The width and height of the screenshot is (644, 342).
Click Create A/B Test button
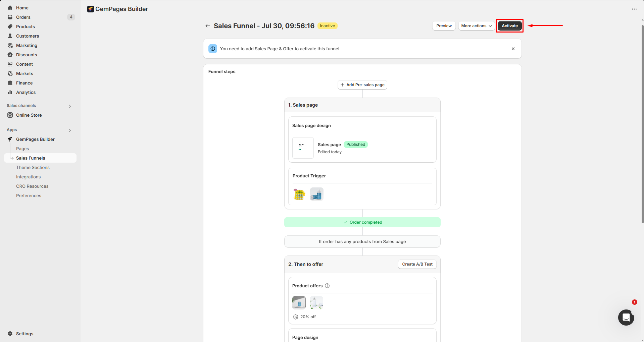click(417, 264)
